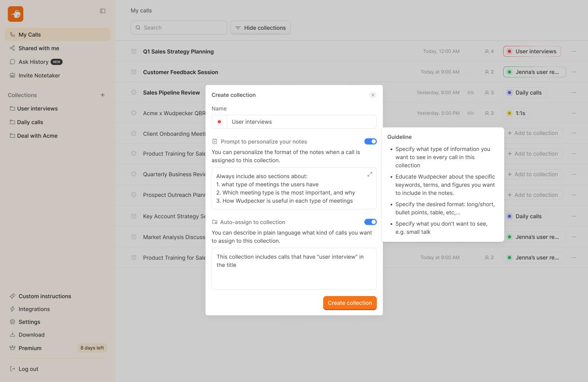Click the link icon on Sales Pipeline Review
The height and width of the screenshot is (382, 588).
[470, 93]
